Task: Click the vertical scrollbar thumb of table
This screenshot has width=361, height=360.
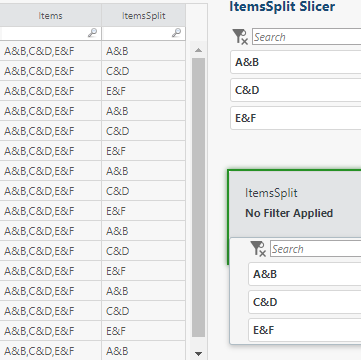Action: (x=198, y=197)
